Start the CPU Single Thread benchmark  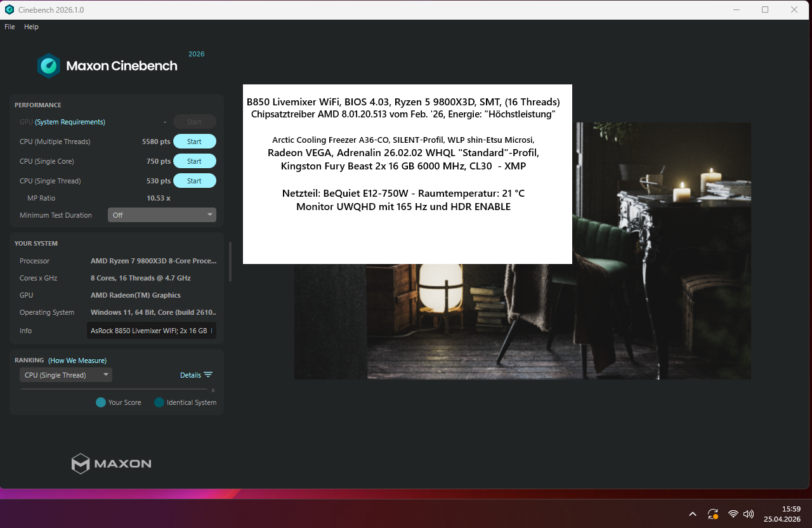coord(195,181)
